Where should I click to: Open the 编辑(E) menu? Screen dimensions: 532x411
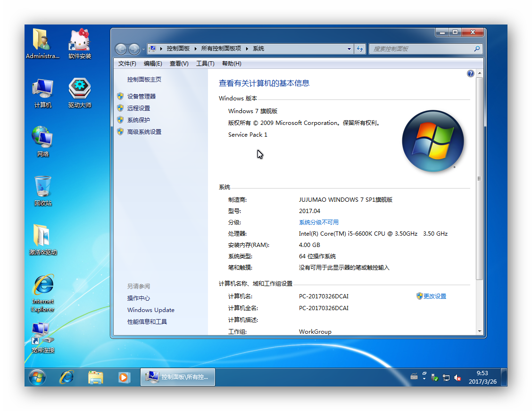(x=153, y=64)
